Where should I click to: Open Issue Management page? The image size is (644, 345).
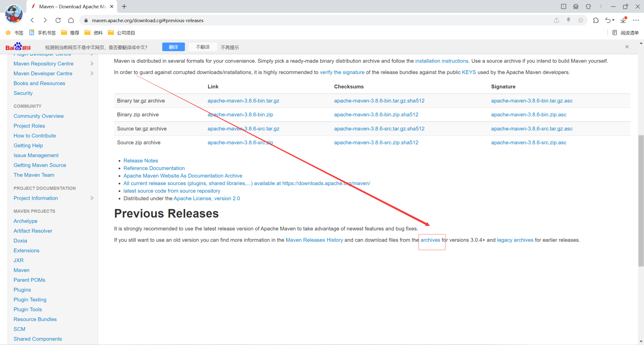tap(36, 155)
